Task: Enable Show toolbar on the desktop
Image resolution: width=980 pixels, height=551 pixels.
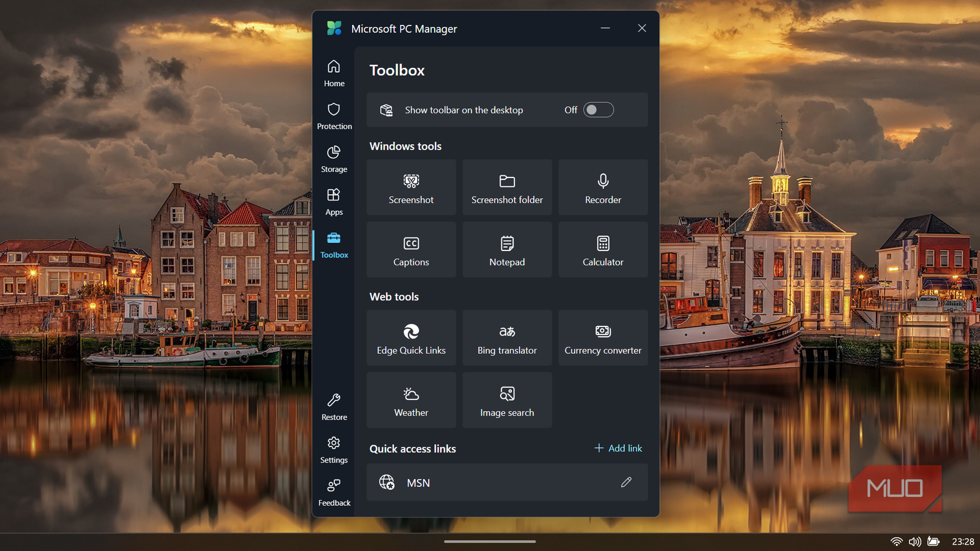Action: click(598, 110)
